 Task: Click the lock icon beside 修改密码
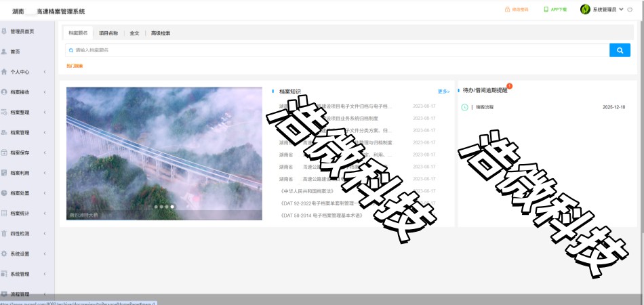click(x=507, y=9)
